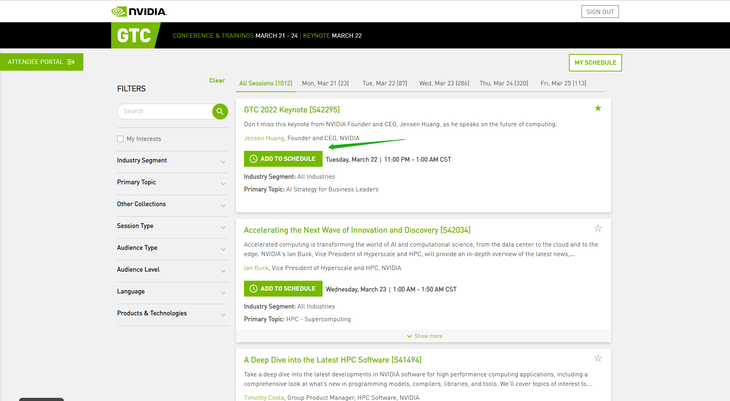The image size is (730, 401).
Task: Click the green search magnifier button
Action: click(x=220, y=111)
